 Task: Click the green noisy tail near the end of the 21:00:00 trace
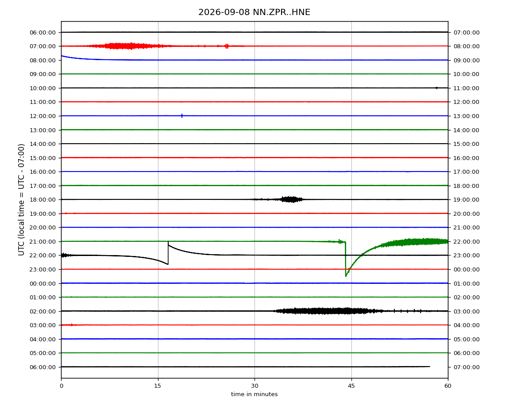point(416,242)
